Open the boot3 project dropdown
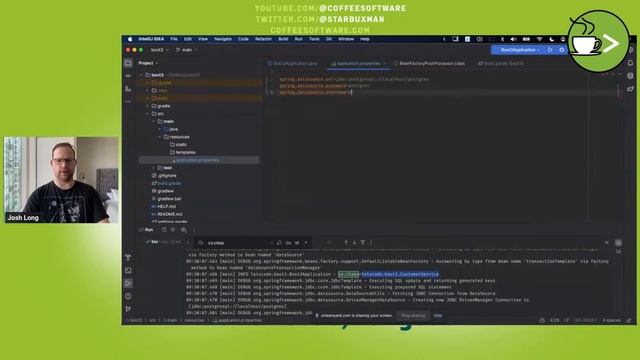The image size is (640, 360). pyautogui.click(x=160, y=50)
